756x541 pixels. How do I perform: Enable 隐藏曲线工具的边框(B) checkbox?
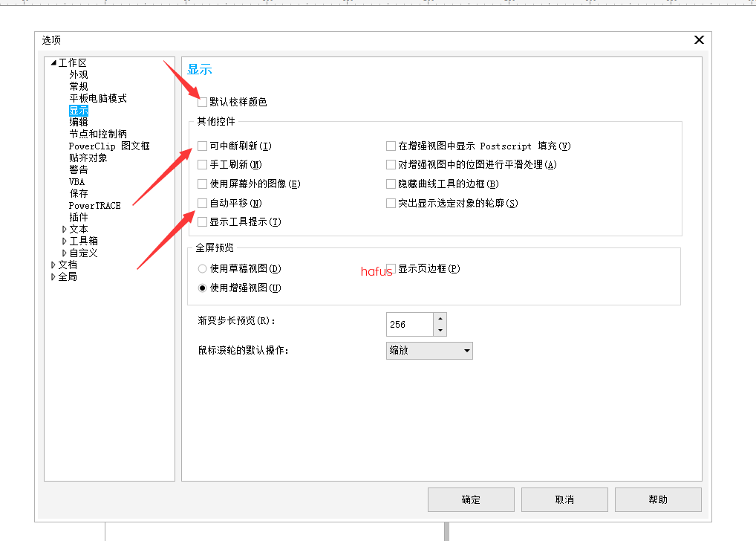(391, 184)
